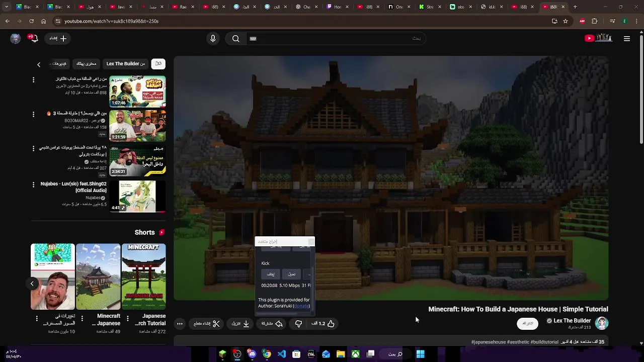Image resolution: width=644 pixels, height=362 pixels.
Task: Bookmark the page with the star icon
Action: point(566,21)
